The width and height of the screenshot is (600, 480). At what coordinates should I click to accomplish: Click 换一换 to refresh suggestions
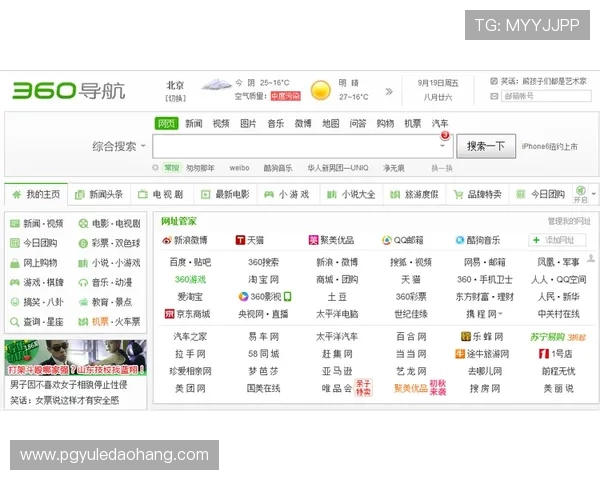pyautogui.click(x=442, y=168)
